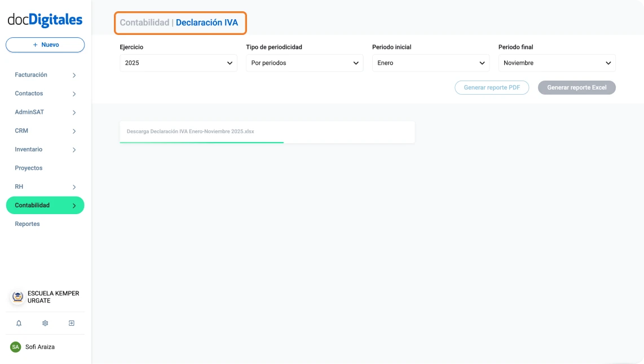Expand the AdminSAT menu section
The width and height of the screenshot is (644, 364).
tap(45, 112)
